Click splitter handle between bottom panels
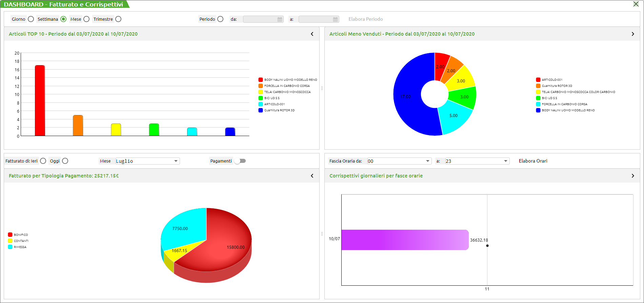644x303 pixels. pyautogui.click(x=322, y=234)
